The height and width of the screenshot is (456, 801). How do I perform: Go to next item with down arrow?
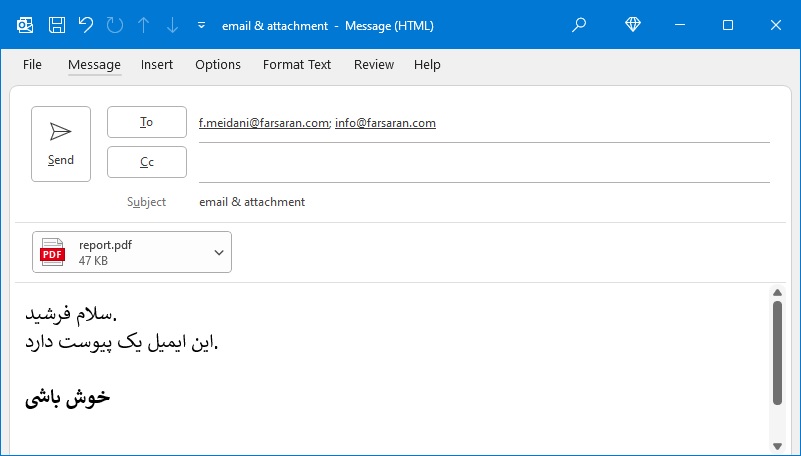(x=173, y=25)
